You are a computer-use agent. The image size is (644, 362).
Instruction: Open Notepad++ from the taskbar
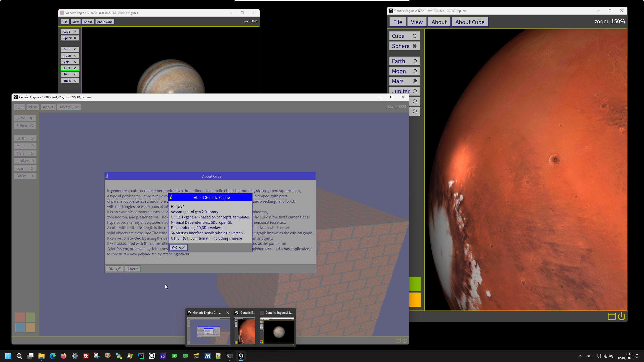[x=218, y=356]
